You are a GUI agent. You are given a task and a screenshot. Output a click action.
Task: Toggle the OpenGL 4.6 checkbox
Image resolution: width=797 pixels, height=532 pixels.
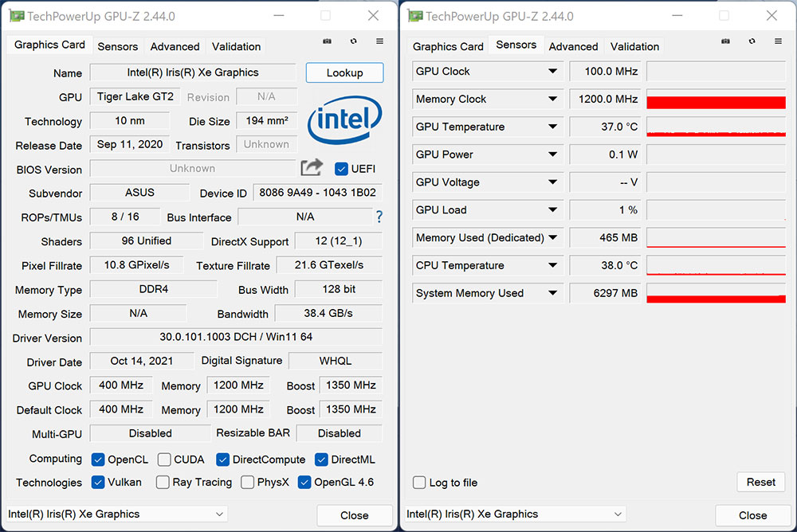(x=304, y=482)
